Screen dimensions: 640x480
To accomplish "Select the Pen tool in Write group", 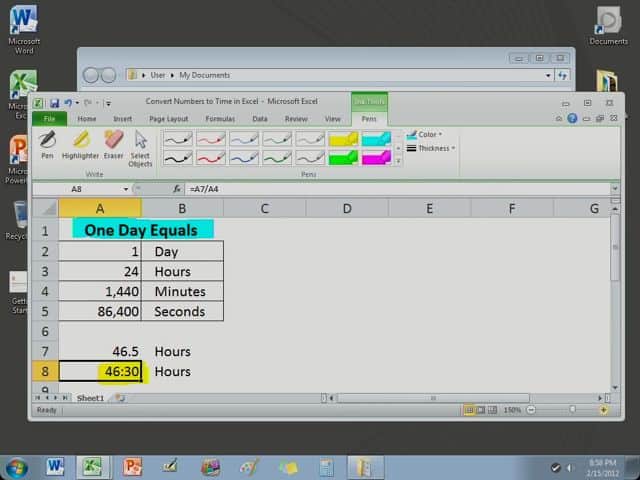I will pos(47,144).
